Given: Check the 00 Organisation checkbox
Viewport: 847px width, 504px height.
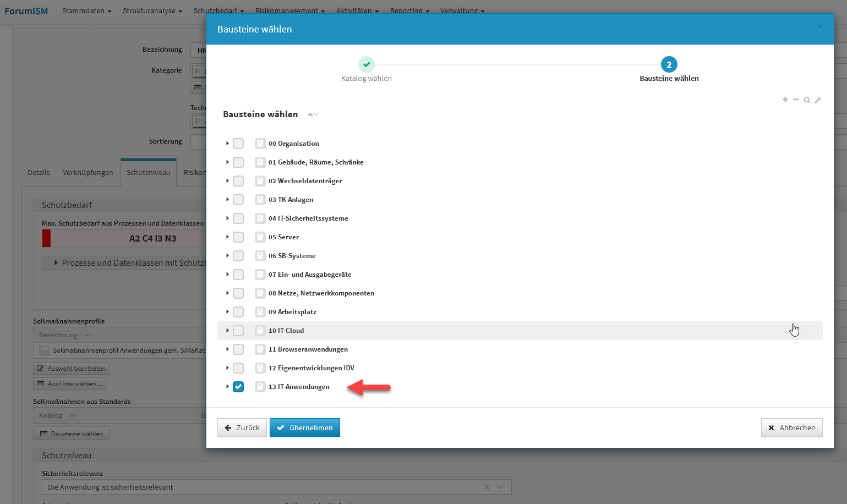Looking at the screenshot, I should pos(238,144).
